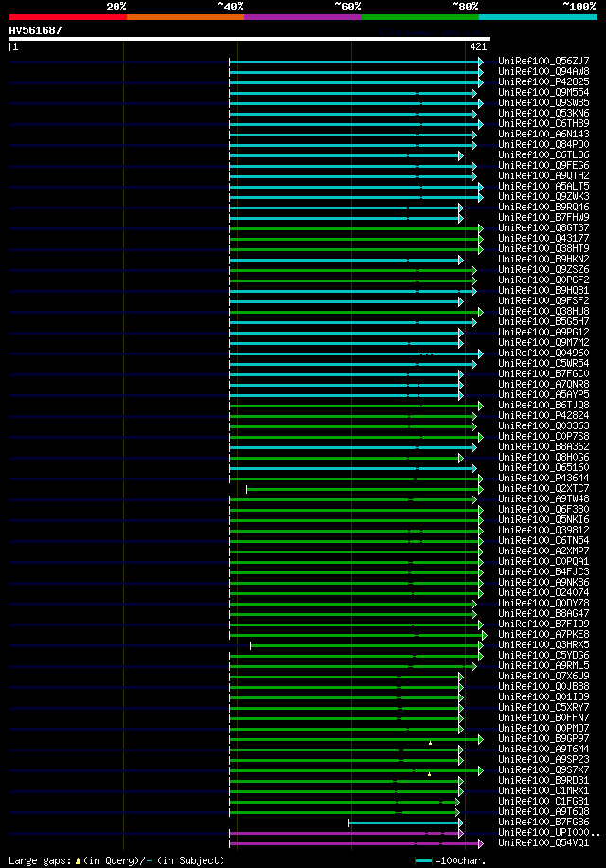Select the UniRef100_B9HKN2 label

click(544, 259)
